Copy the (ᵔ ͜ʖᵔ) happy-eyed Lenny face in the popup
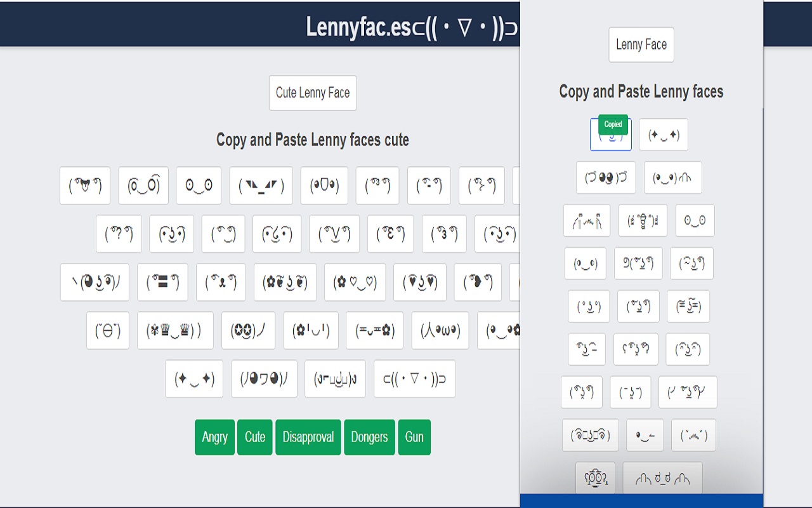 click(x=688, y=349)
